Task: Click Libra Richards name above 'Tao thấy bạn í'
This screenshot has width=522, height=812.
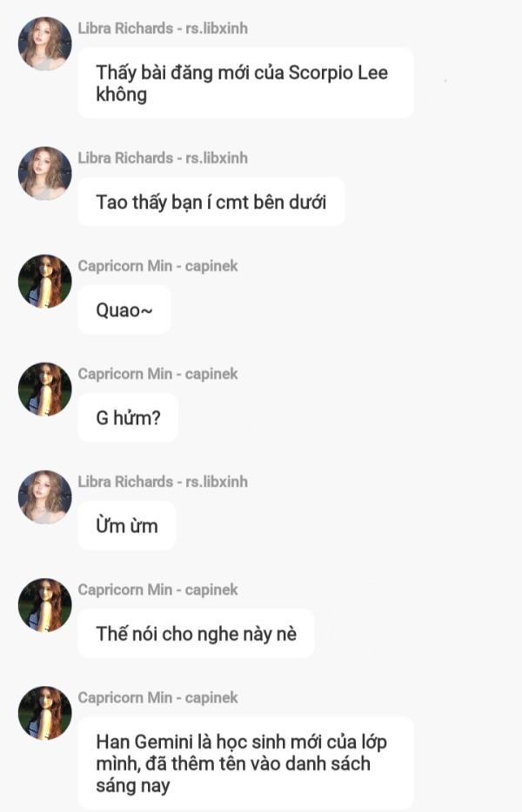Action: pyautogui.click(x=163, y=157)
